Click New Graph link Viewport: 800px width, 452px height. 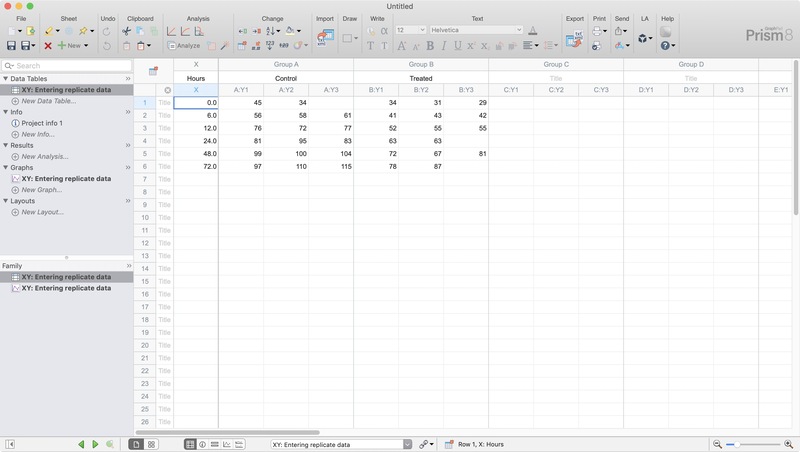coord(42,190)
